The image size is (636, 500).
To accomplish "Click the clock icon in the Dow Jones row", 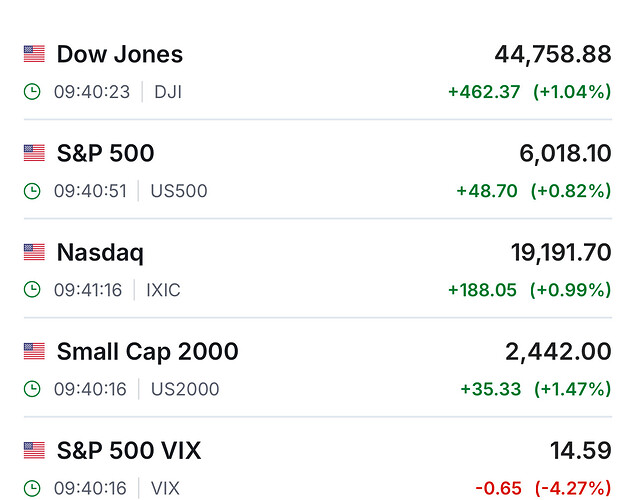I will click(33, 92).
